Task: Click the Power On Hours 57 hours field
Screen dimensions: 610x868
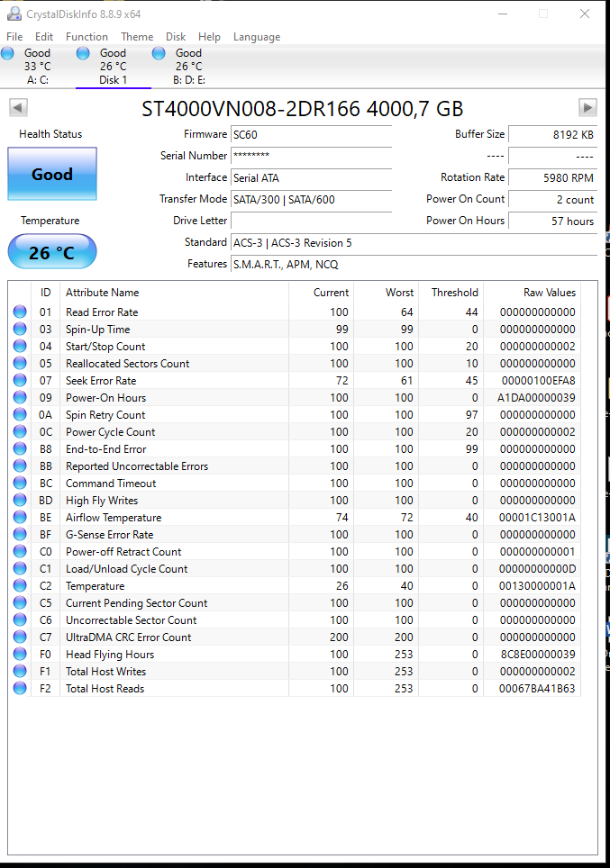Action: [553, 221]
